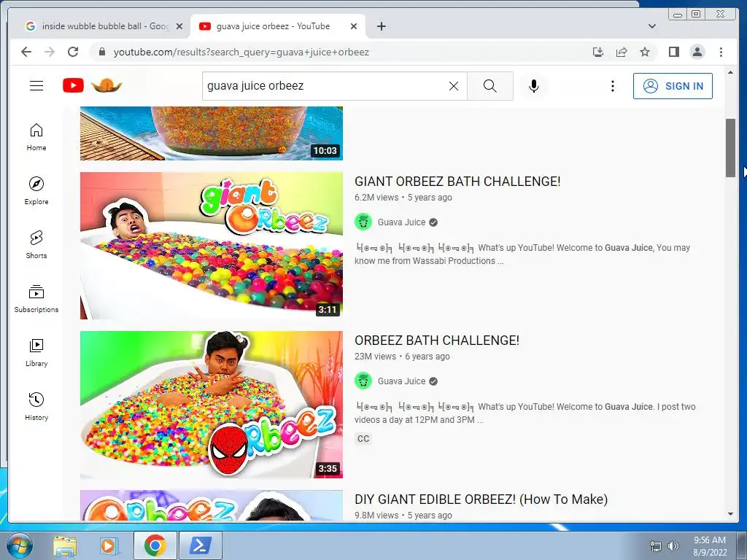Open DIY GIANT EDIBLE ORBEEZ! title
747x560 pixels.
[481, 499]
